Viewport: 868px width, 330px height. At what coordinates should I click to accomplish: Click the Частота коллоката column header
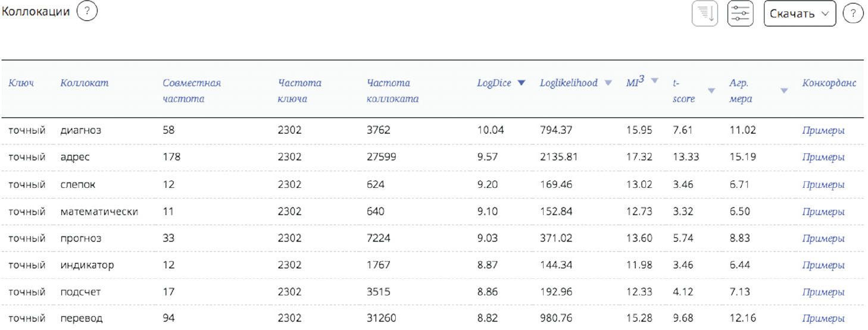[x=392, y=90]
